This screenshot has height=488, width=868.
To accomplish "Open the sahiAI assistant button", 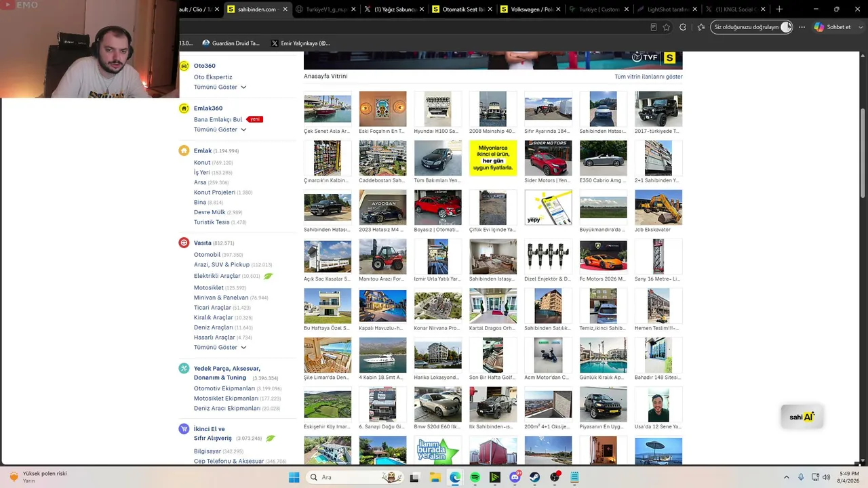I will [x=802, y=417].
